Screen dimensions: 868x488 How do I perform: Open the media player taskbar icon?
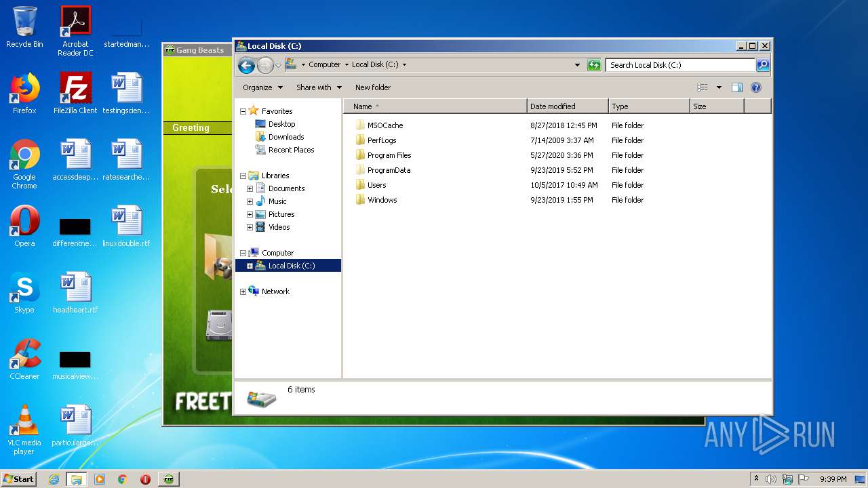[x=100, y=479]
